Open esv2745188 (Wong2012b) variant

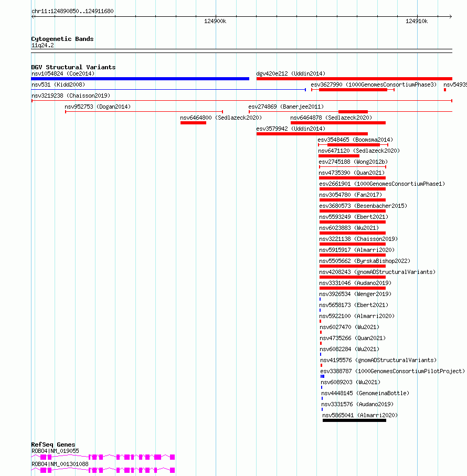tap(353, 162)
